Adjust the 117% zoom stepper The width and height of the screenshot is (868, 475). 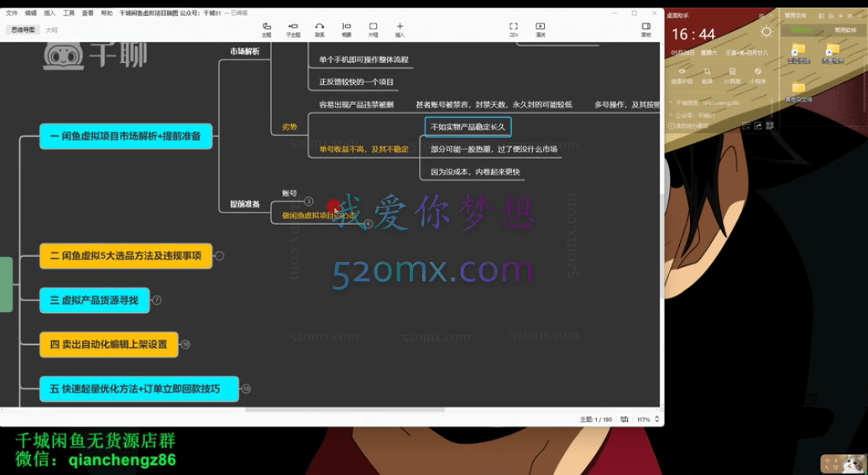click(657, 420)
